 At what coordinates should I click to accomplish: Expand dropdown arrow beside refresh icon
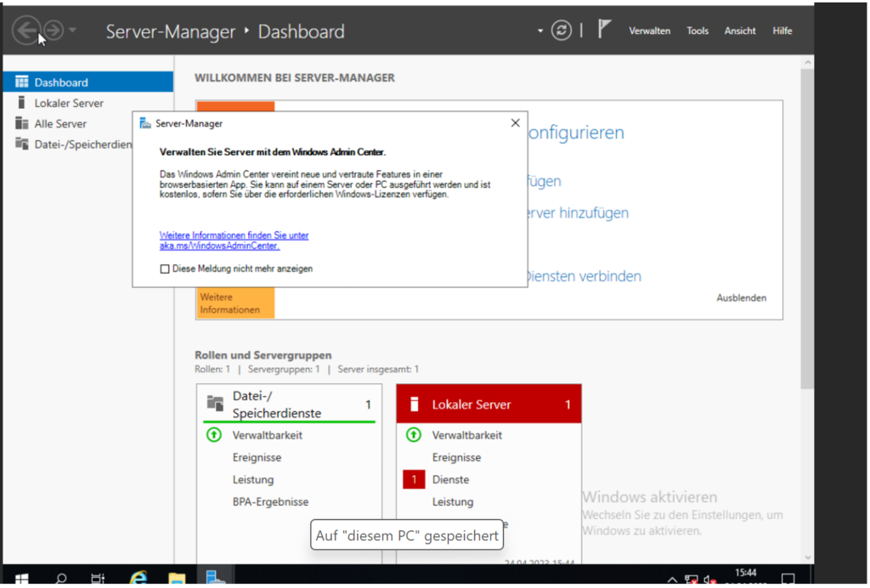click(540, 31)
